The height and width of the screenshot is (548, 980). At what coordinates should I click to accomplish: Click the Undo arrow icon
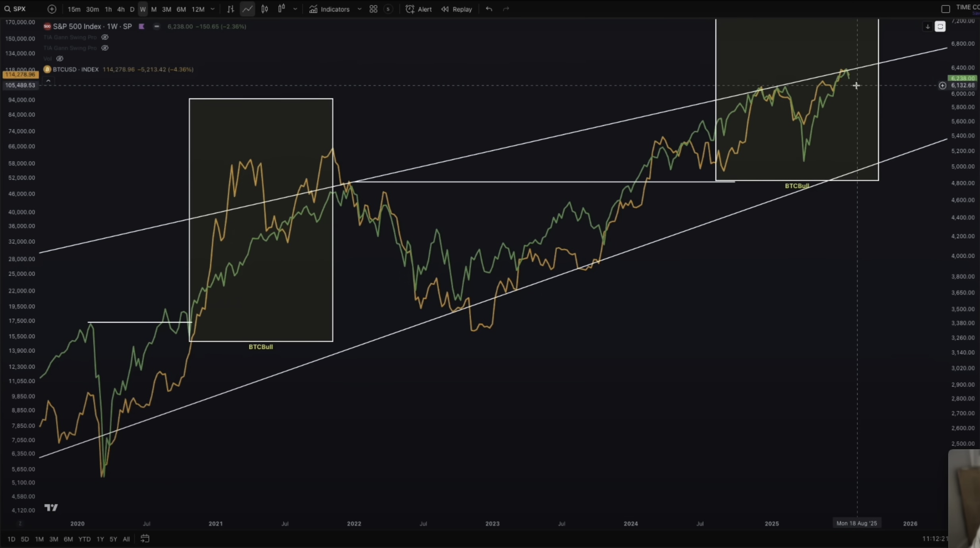[489, 9]
